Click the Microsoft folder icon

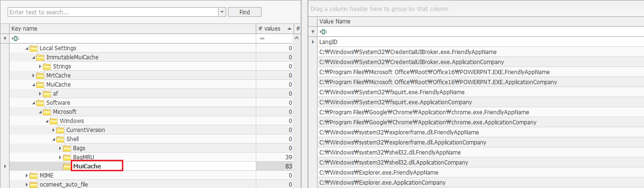click(x=47, y=112)
